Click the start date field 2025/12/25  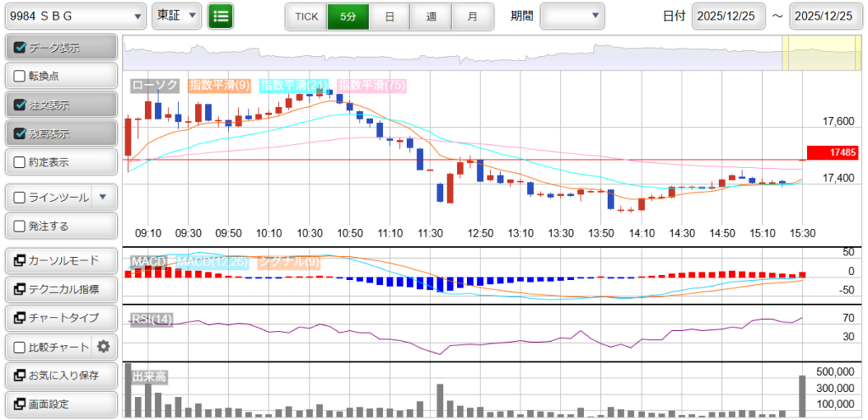click(728, 16)
